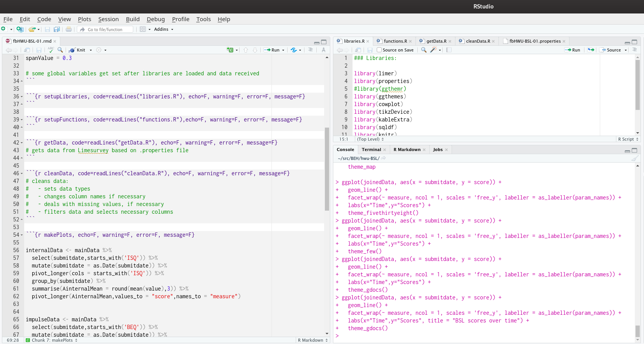Screen dimensions: 644x344
Task: Show rmd document in new window icon
Action: pyautogui.click(x=27, y=50)
